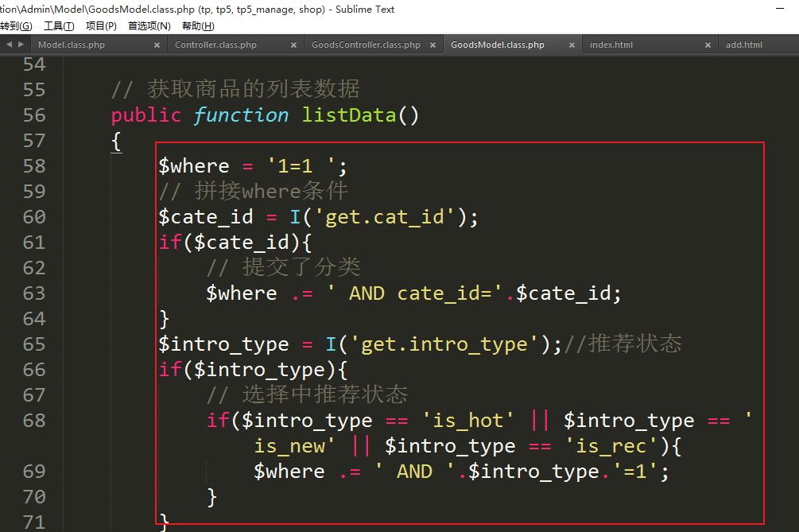Switch to the Model.class.php tab
Screen dimensions: 799x532
tap(72, 45)
